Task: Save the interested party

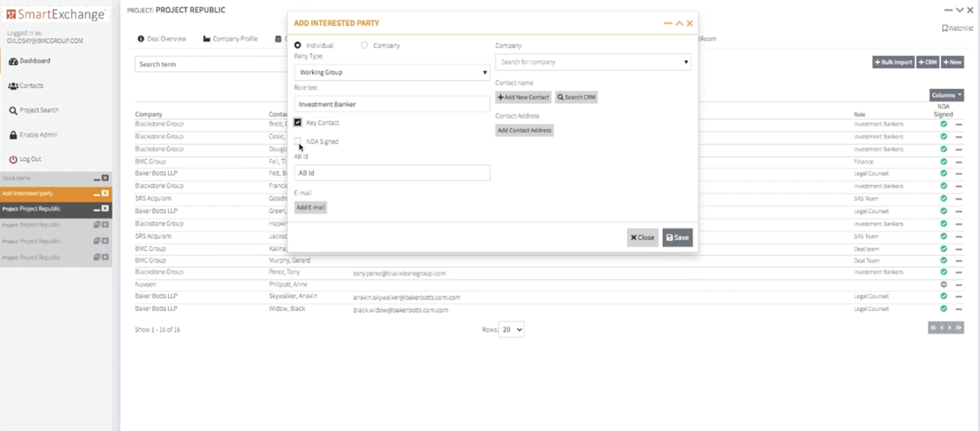Action: pos(677,238)
